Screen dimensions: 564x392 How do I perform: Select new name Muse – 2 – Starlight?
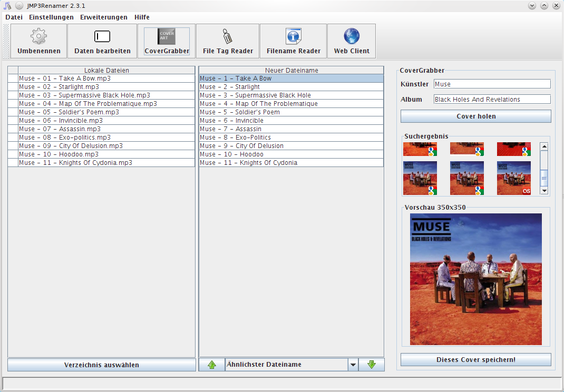(x=291, y=86)
